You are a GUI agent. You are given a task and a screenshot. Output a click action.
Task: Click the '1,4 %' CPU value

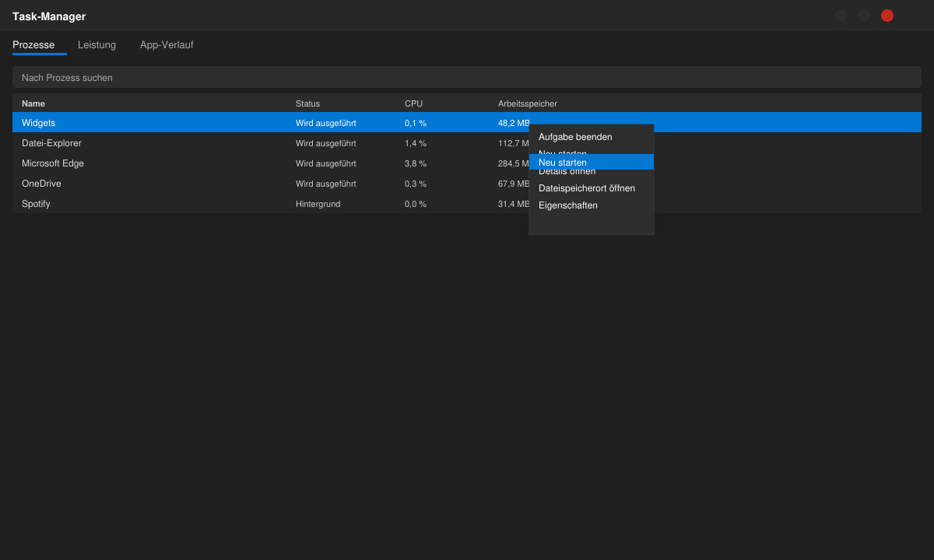(416, 143)
